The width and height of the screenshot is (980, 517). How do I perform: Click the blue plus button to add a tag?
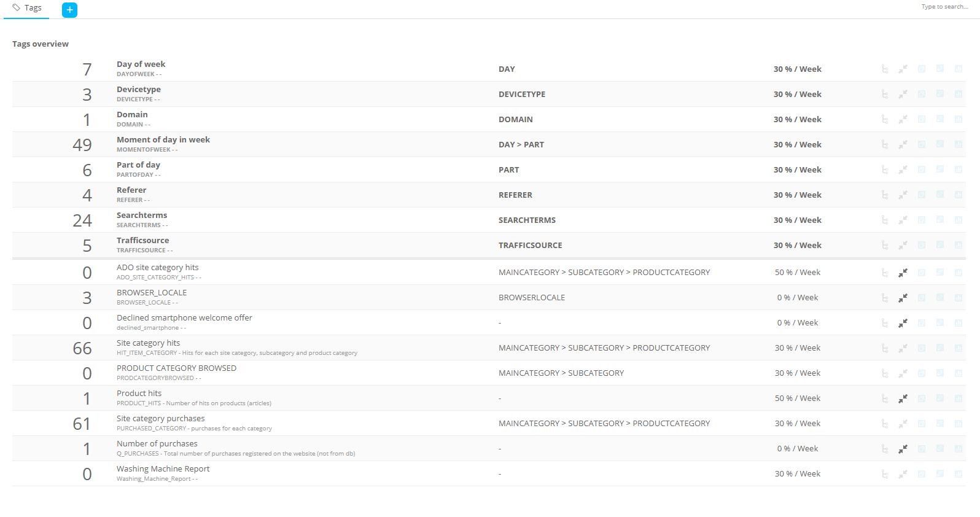click(69, 10)
